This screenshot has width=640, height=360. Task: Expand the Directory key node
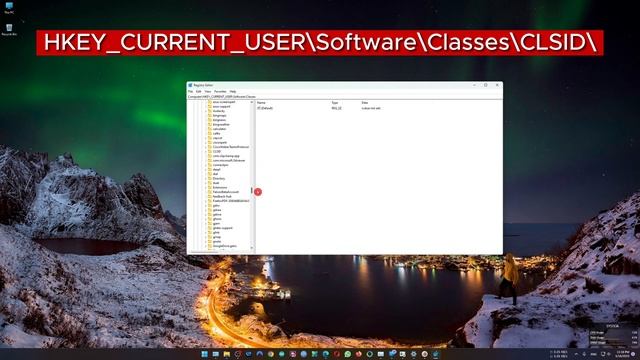point(205,178)
